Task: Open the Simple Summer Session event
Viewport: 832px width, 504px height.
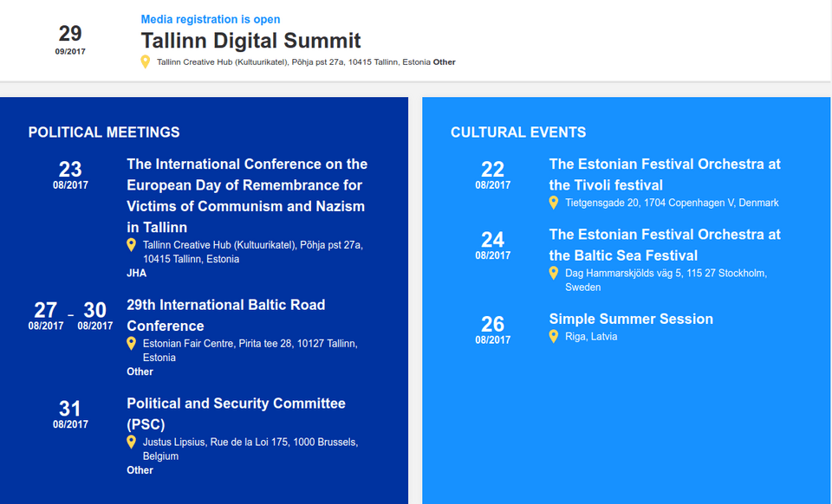Action: [631, 319]
